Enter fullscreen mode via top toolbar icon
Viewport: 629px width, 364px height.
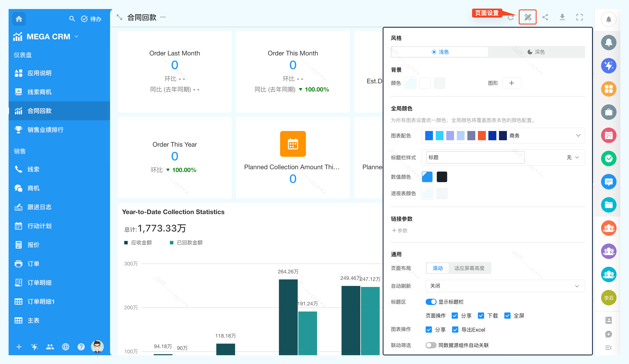pyautogui.click(x=579, y=17)
